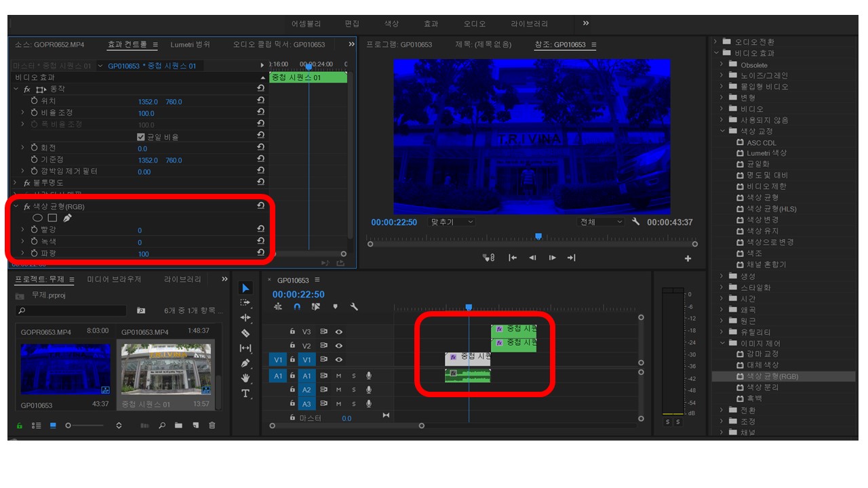The width and height of the screenshot is (868, 488).
Task: Open the 맞추기 zoom dropdown
Action: click(x=452, y=222)
